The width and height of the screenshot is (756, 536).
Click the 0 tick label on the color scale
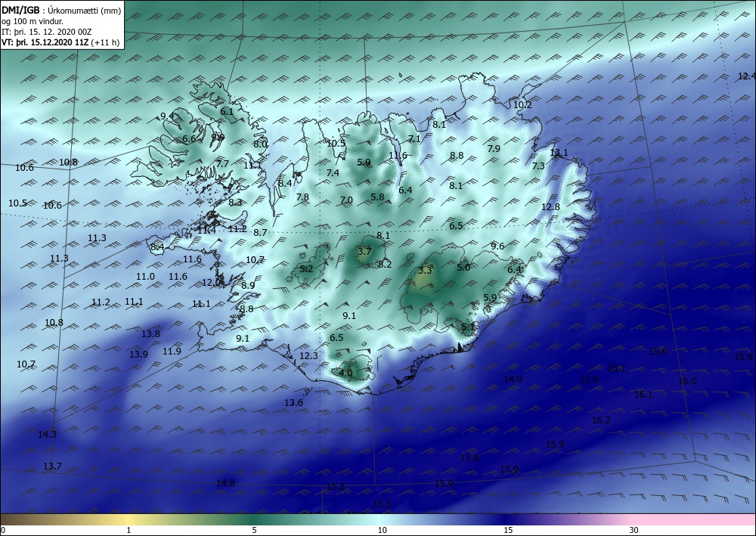click(3, 531)
